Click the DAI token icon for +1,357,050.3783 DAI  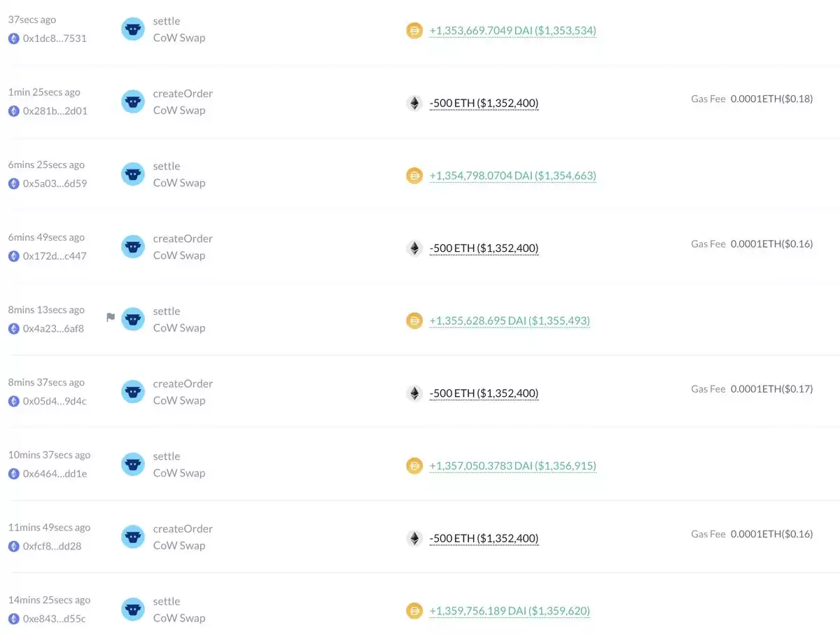(414, 465)
